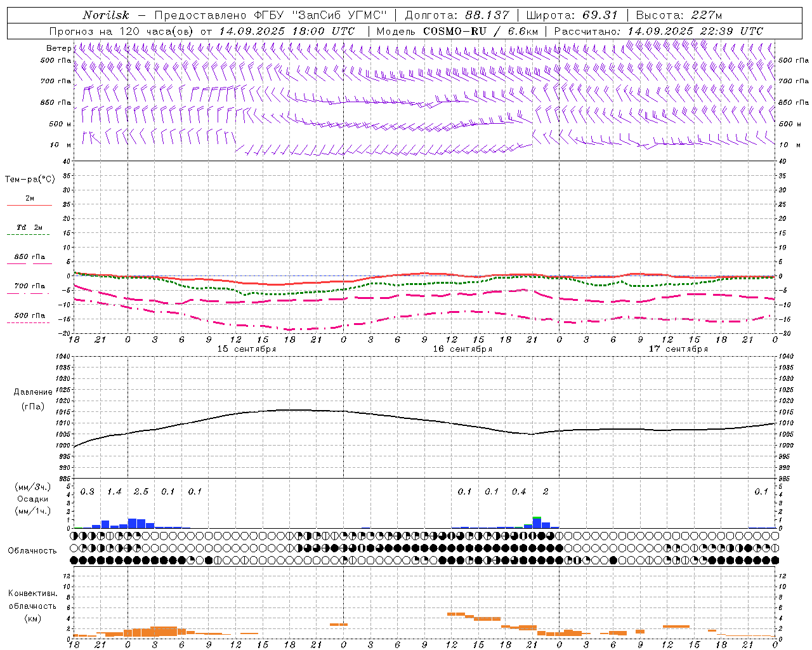Select the 'Td 2м' dew point legend entry

[x=29, y=227]
